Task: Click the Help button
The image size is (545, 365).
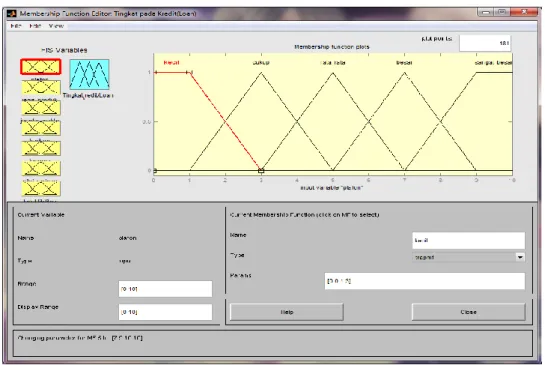Action: [287, 312]
